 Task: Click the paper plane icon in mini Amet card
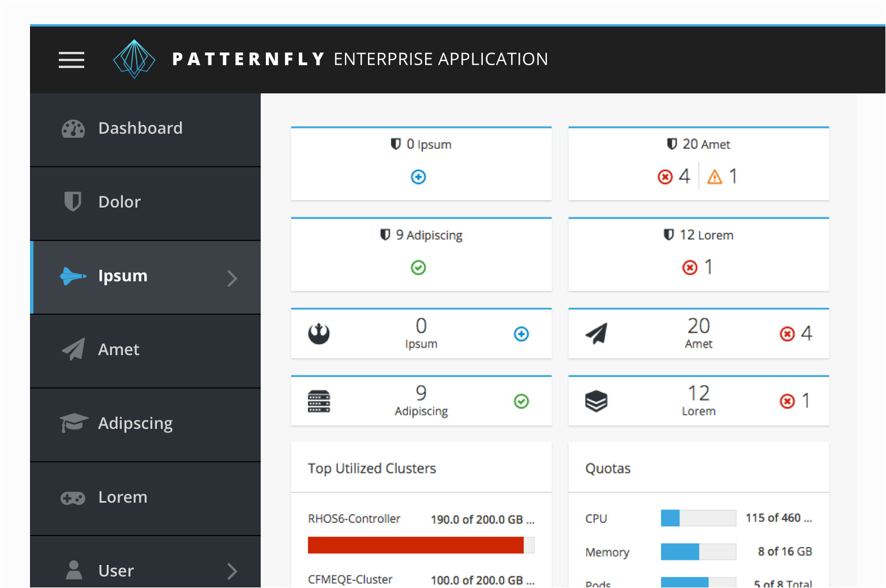click(596, 334)
